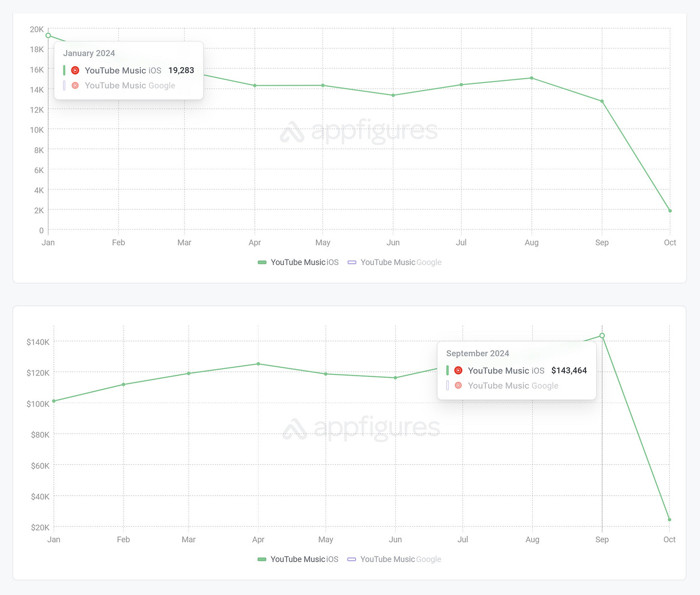Click faded YouTube Music Google icon in January tooltip
The height and width of the screenshot is (595, 700).
click(75, 86)
